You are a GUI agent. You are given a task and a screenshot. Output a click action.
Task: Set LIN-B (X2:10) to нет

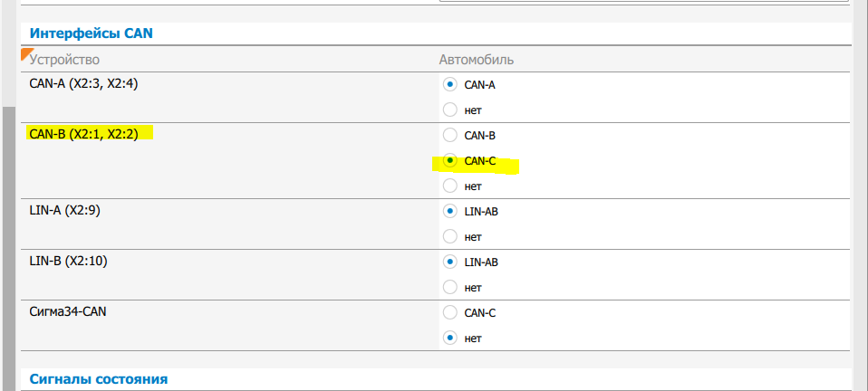pos(449,288)
